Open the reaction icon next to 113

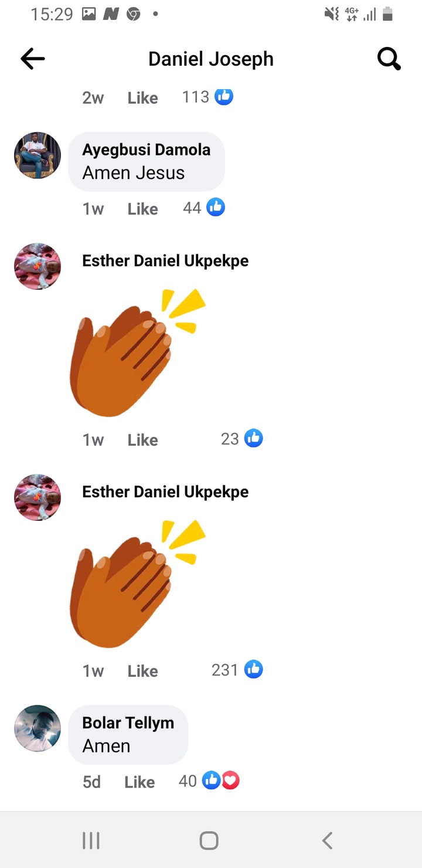tap(224, 96)
